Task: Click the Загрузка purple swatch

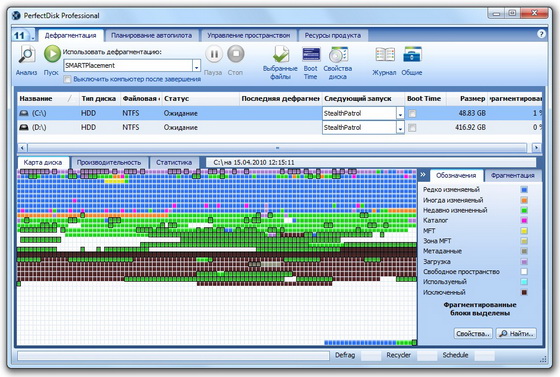Action: tap(524, 262)
